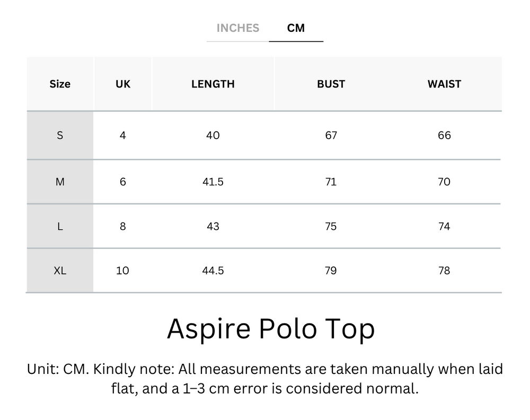Click the UK size 4 cell
Viewport: 530px width, 420px height.
[x=122, y=136]
